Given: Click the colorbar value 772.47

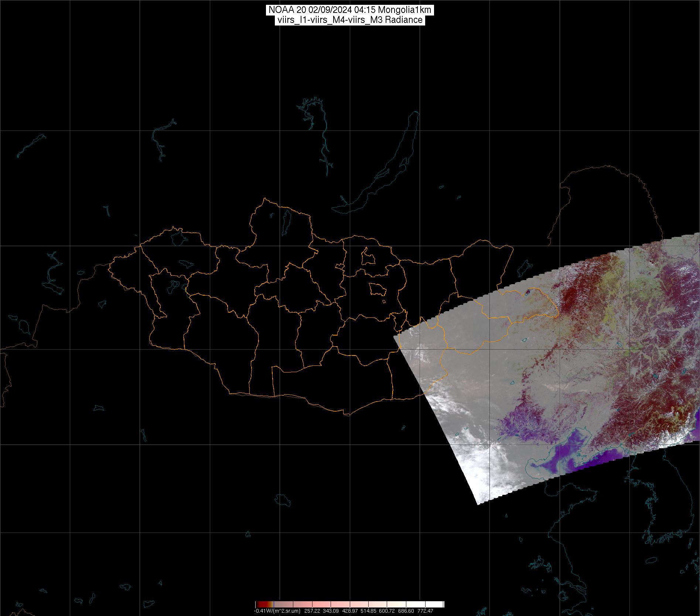Looking at the screenshot, I should click(425, 611).
